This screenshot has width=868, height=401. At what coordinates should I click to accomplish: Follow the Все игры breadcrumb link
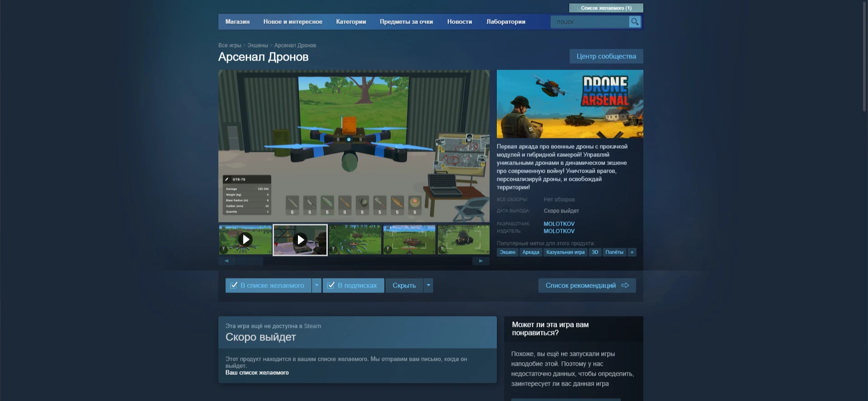230,45
